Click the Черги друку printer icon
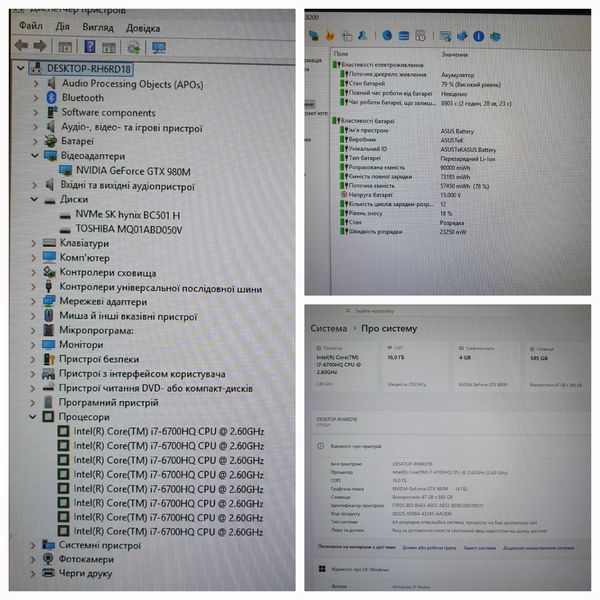600x600 pixels. click(x=48, y=573)
